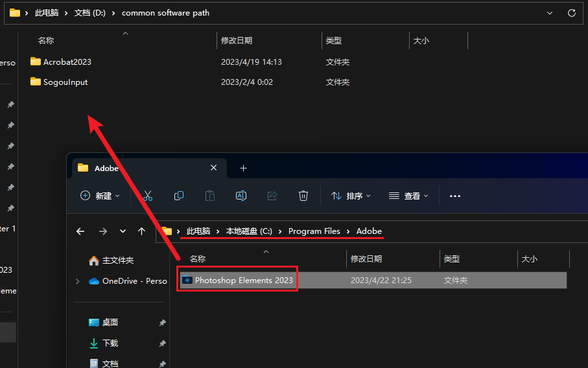Click the Home icon beside 主文件夹
Viewport: 588px width, 368px height.
click(x=94, y=260)
